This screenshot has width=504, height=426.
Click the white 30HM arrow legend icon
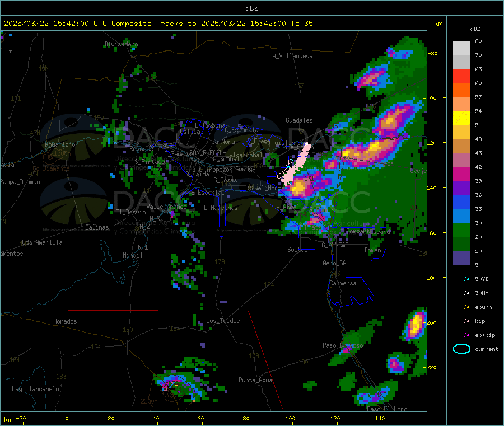[461, 293]
